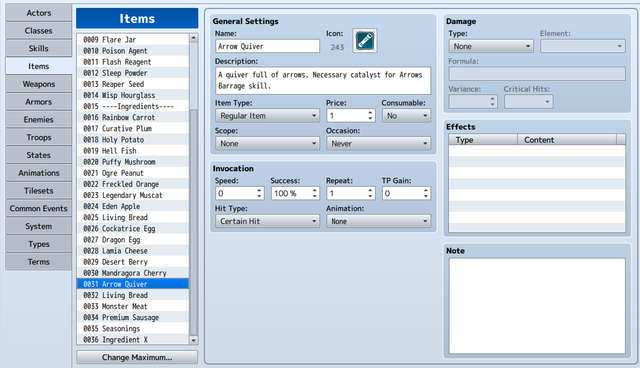Decrease the Success percentage stepper
640x368 pixels.
pos(314,196)
